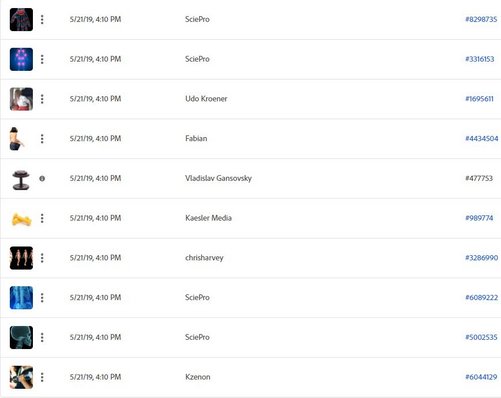Open asset link #3286990
501x398 pixels.
pyautogui.click(x=481, y=258)
